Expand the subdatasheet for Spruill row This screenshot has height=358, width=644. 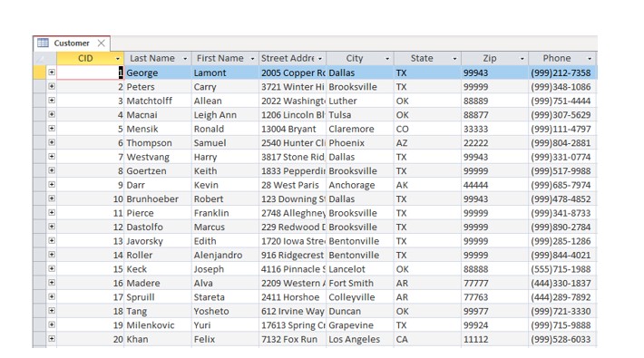point(52,296)
